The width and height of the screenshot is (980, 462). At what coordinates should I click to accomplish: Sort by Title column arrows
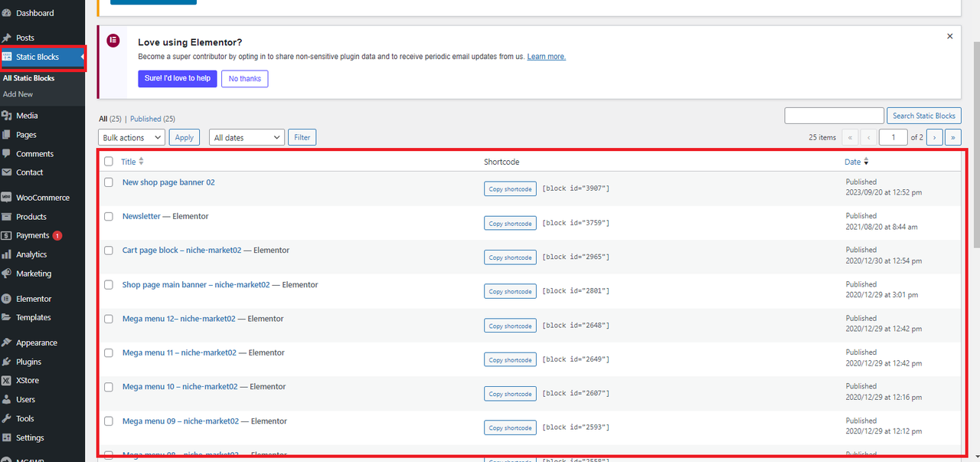point(141,162)
